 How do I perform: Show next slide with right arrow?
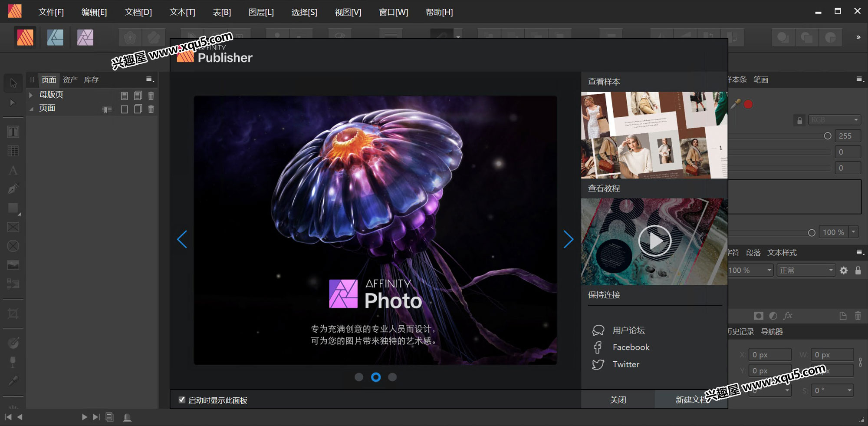568,239
